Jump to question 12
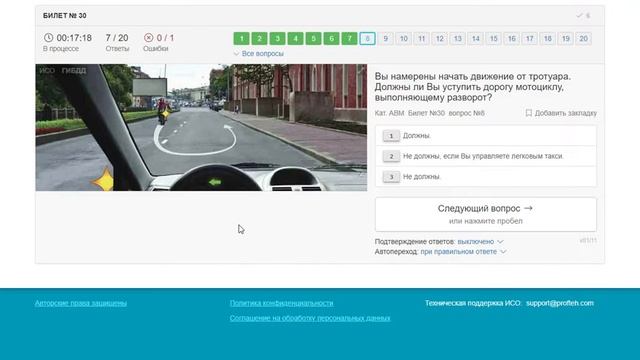 [x=439, y=39]
